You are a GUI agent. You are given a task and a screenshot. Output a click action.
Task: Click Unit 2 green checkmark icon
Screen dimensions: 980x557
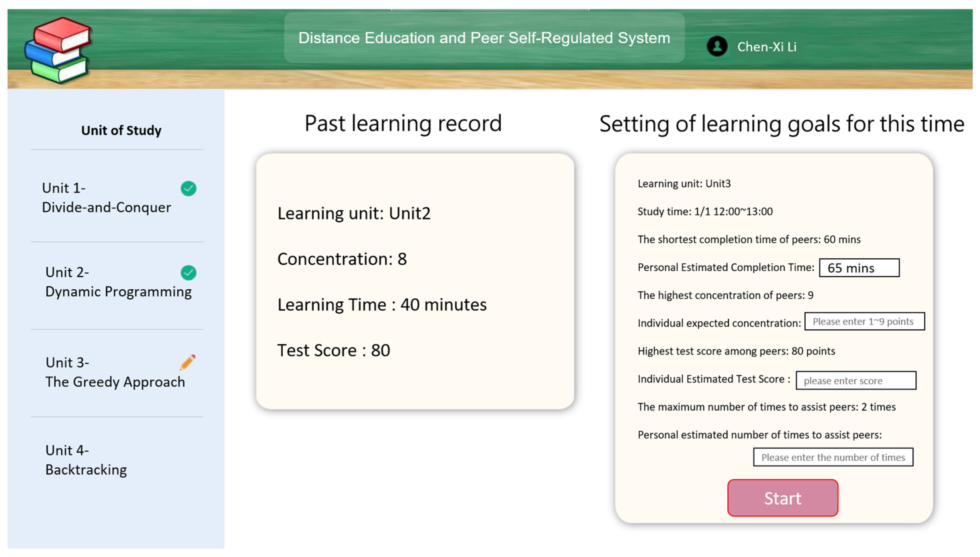click(188, 272)
